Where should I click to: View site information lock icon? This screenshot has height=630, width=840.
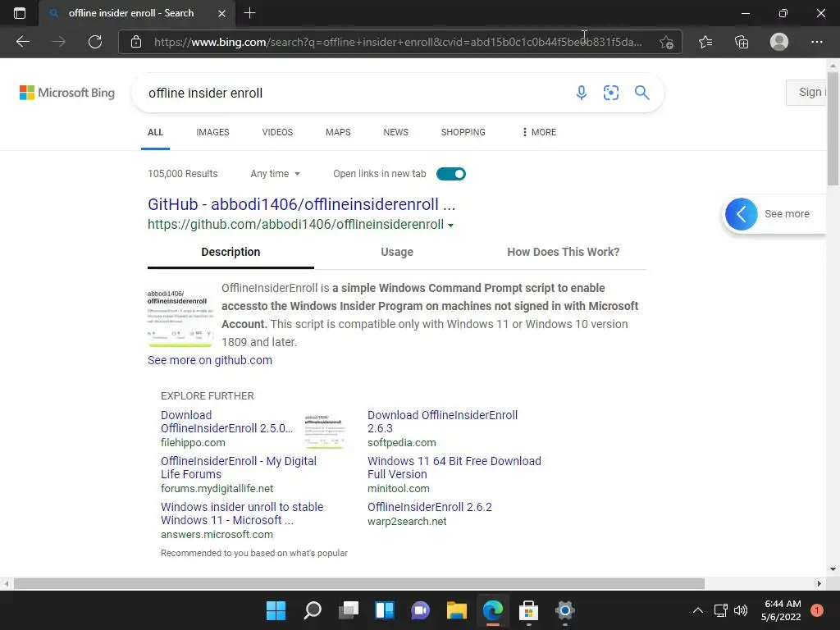[x=136, y=42]
